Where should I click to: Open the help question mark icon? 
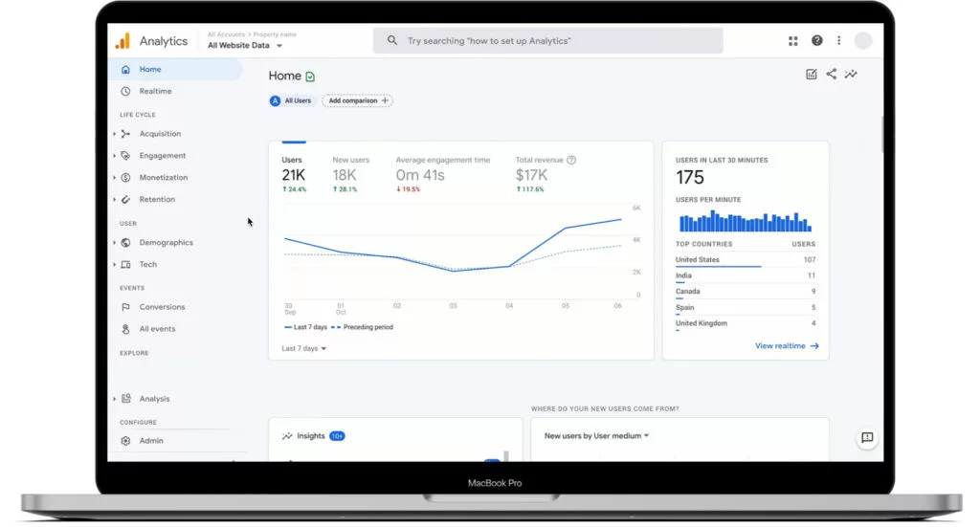pos(817,40)
